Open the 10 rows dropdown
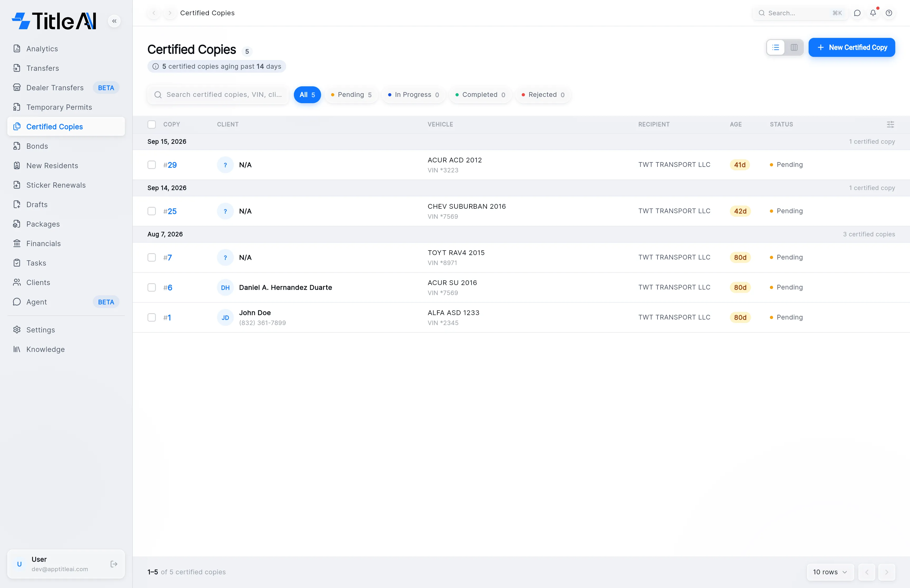This screenshot has width=910, height=588. pyautogui.click(x=830, y=572)
